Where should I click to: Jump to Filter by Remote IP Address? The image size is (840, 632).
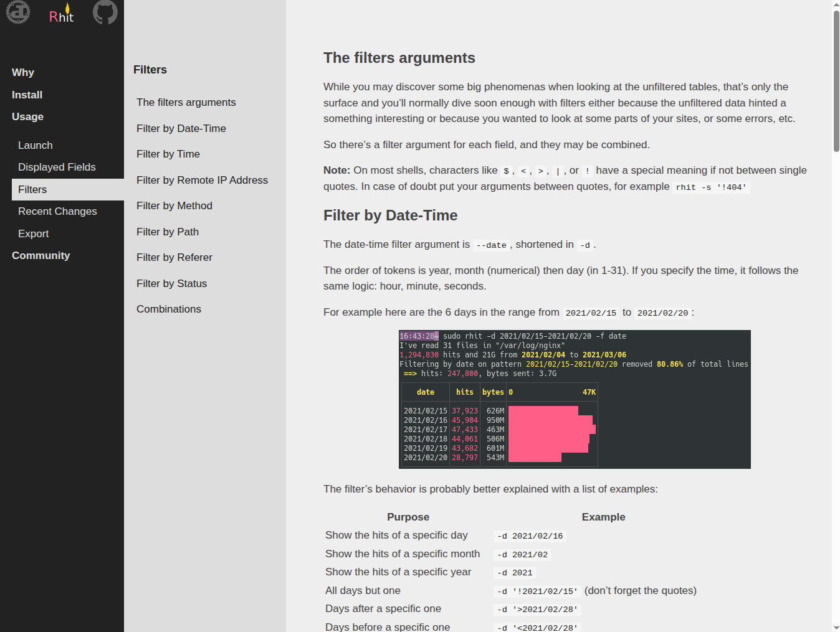(x=202, y=180)
